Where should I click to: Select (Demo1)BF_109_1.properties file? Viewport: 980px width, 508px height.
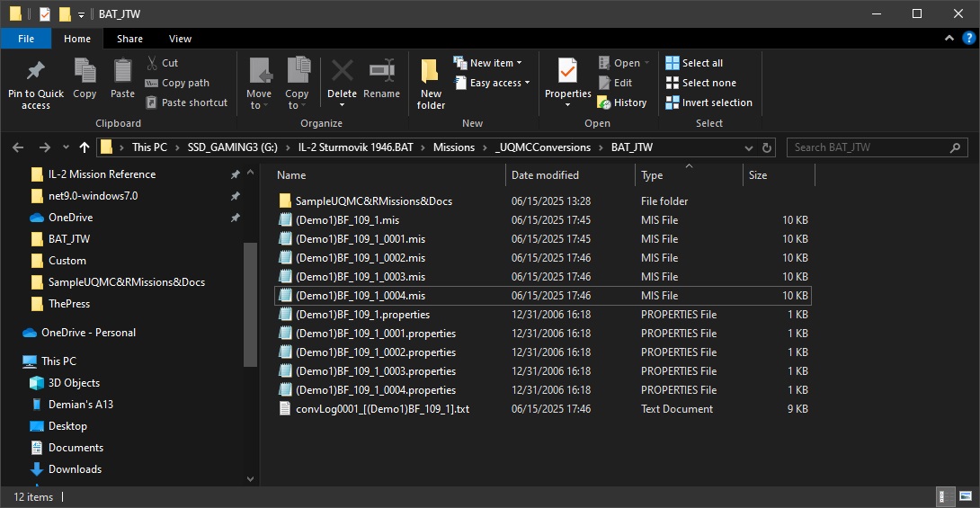click(543, 315)
